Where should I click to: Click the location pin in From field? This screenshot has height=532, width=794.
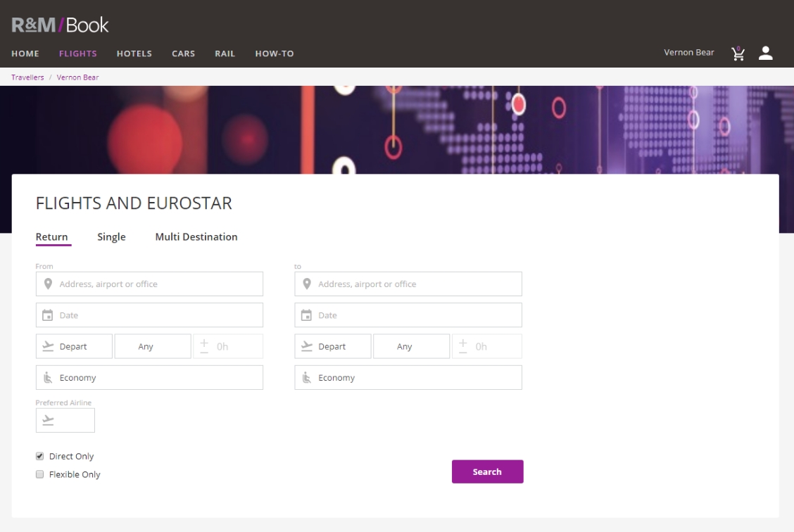pos(48,284)
